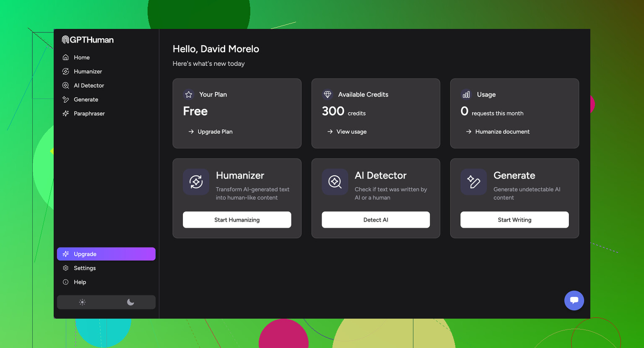The height and width of the screenshot is (348, 644).
Task: Go to Home in the sidebar menu
Action: point(81,57)
